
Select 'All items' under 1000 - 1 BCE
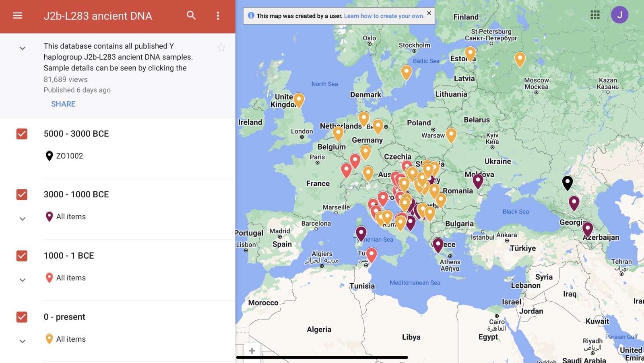71,278
